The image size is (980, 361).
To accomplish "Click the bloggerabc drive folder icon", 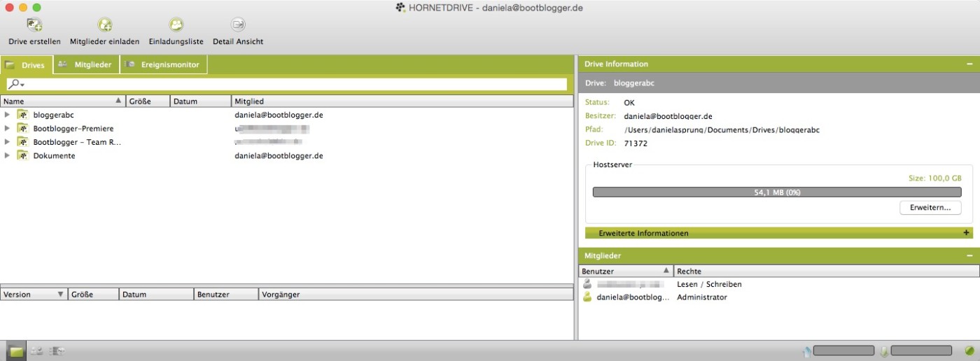I will tap(22, 115).
